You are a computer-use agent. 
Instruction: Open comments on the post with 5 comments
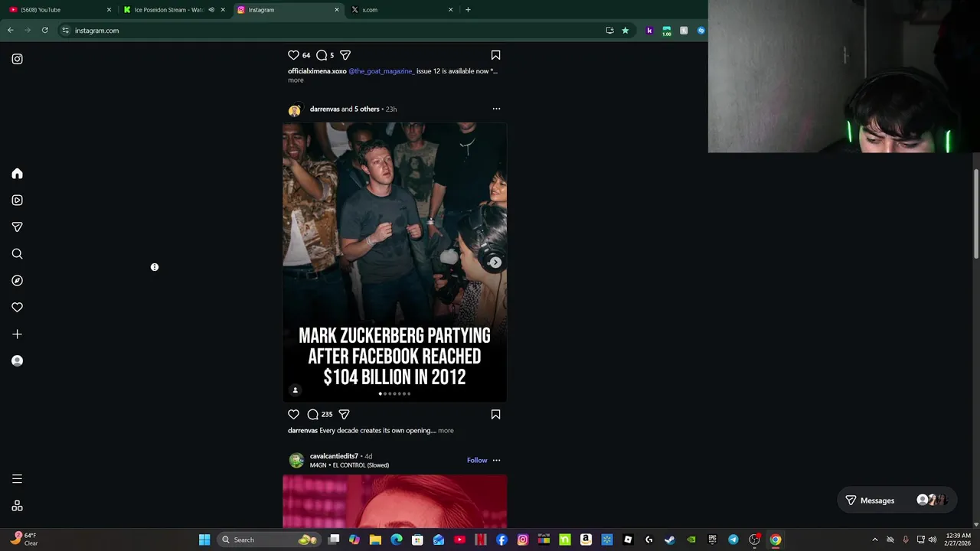322,55
